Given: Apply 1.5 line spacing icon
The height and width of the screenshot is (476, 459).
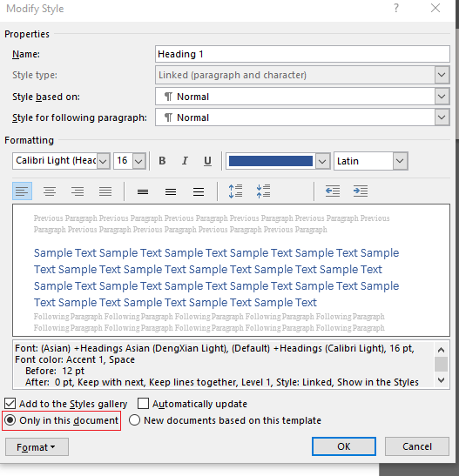Looking at the screenshot, I should (171, 191).
